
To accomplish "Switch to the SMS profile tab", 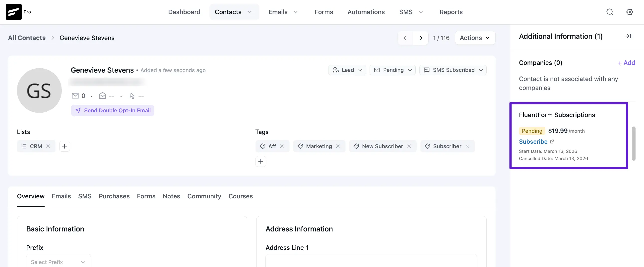I will click(85, 196).
